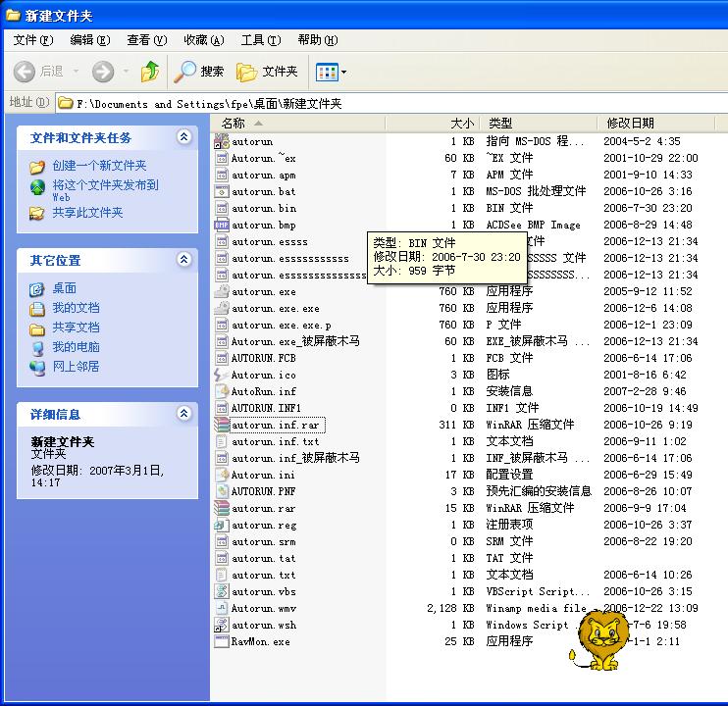Viewport: 728px width, 706px height.
Task: Select the AUTORUN.PNF file icon
Action: coord(222,491)
